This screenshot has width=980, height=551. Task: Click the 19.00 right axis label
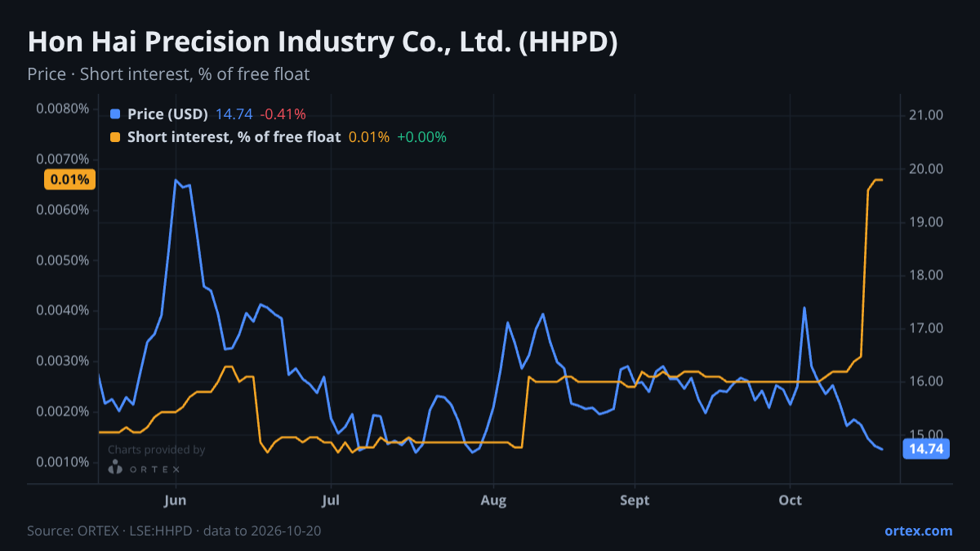coord(926,222)
